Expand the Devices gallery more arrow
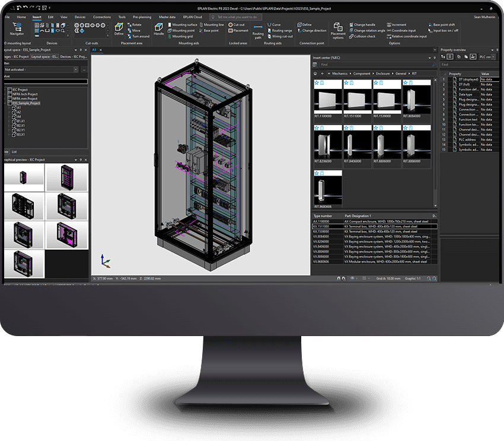This screenshot has height=441, width=504. point(68,36)
